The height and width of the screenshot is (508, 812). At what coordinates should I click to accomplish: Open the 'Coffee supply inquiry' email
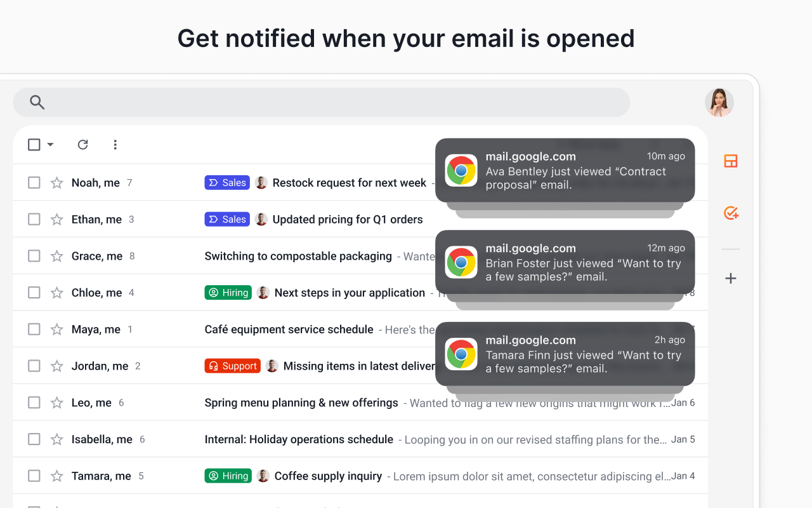click(x=327, y=476)
